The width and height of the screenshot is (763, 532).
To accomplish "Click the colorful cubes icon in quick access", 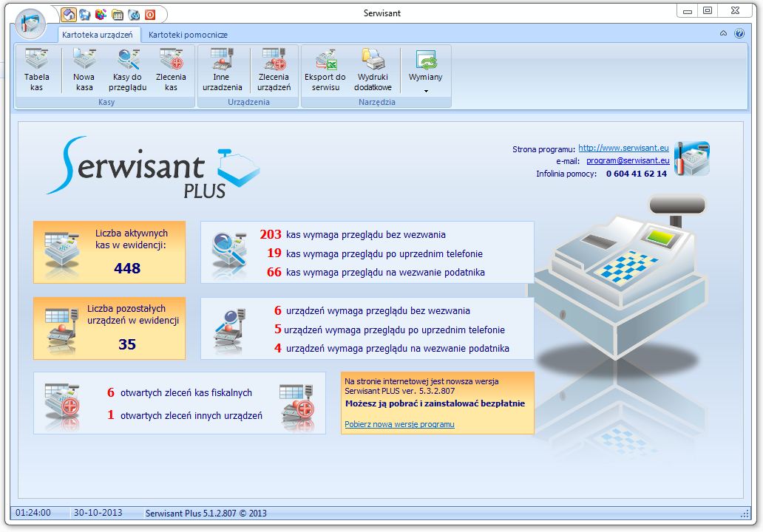I will (101, 15).
